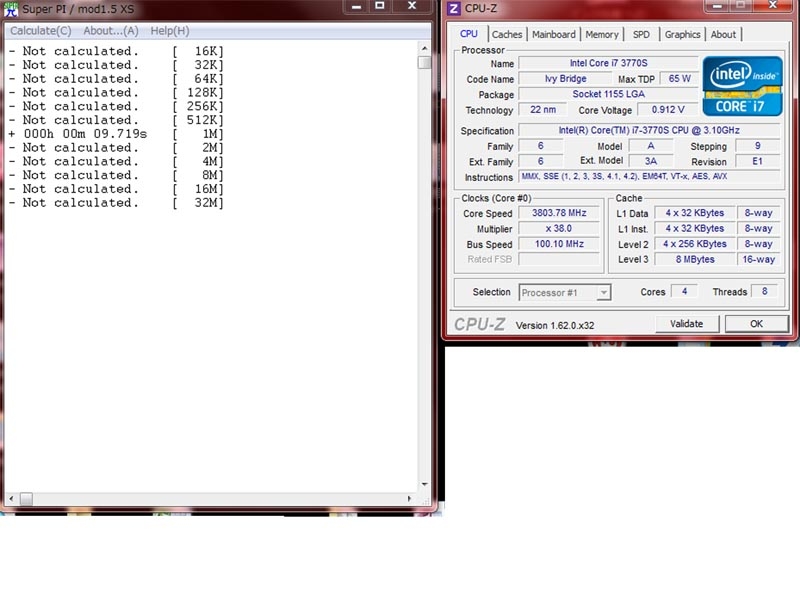Click the CPU-Z title bar Z icon

454,9
